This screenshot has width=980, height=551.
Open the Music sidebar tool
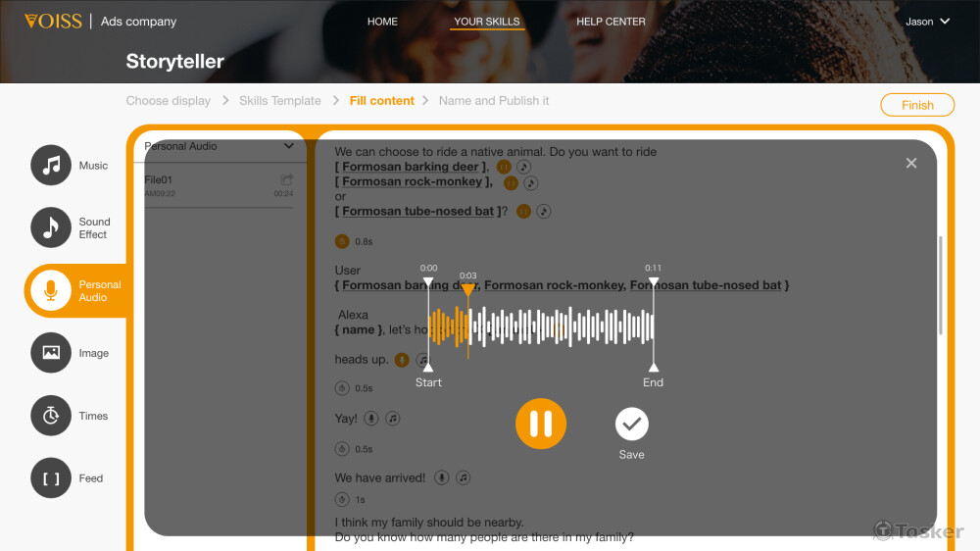point(51,165)
